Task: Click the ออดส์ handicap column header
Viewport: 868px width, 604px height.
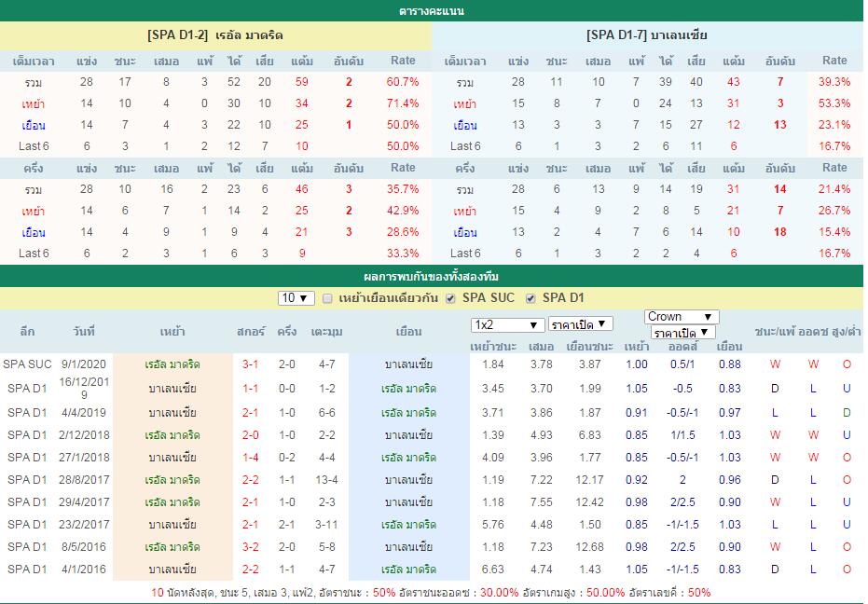Action: click(682, 347)
